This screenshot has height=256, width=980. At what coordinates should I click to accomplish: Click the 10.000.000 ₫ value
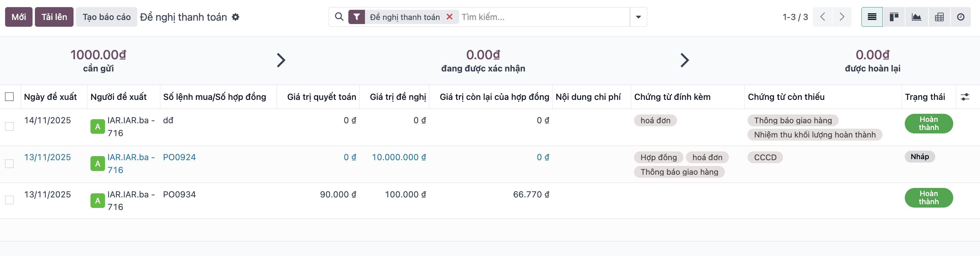point(399,157)
